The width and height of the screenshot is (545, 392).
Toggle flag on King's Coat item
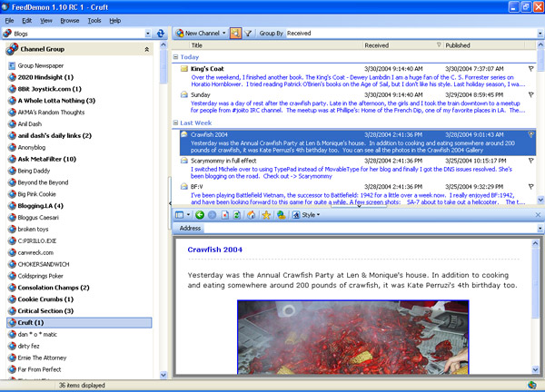tap(530, 69)
